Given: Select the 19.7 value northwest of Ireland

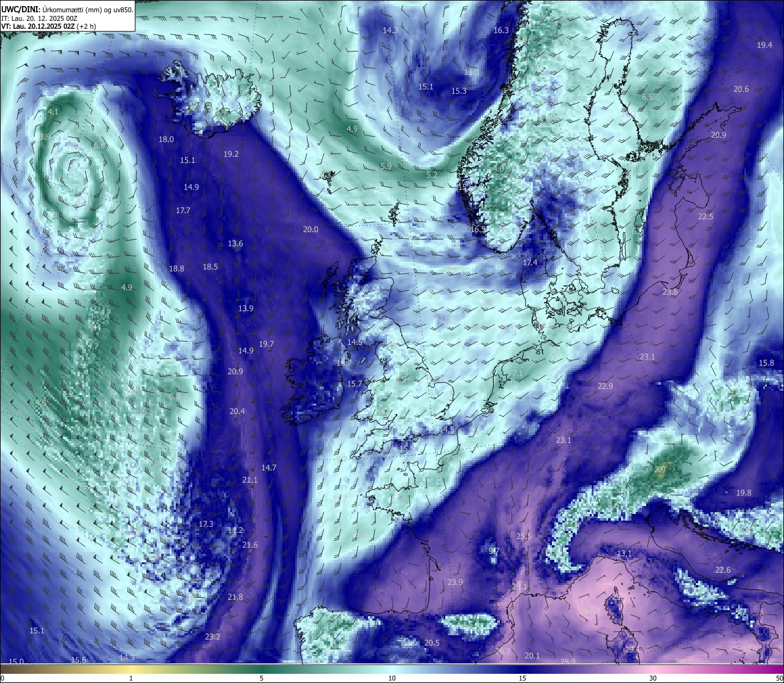Looking at the screenshot, I should coord(266,344).
